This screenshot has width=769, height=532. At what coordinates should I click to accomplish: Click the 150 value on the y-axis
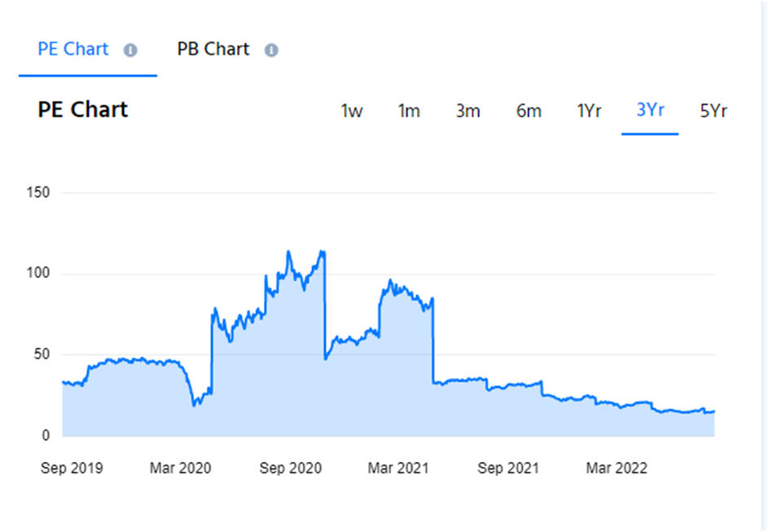tap(38, 193)
